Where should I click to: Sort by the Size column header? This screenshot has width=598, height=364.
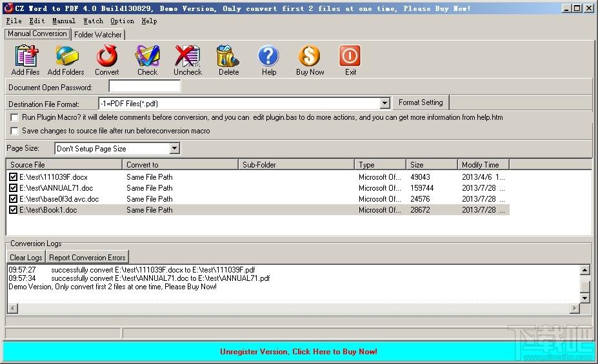pyautogui.click(x=432, y=164)
